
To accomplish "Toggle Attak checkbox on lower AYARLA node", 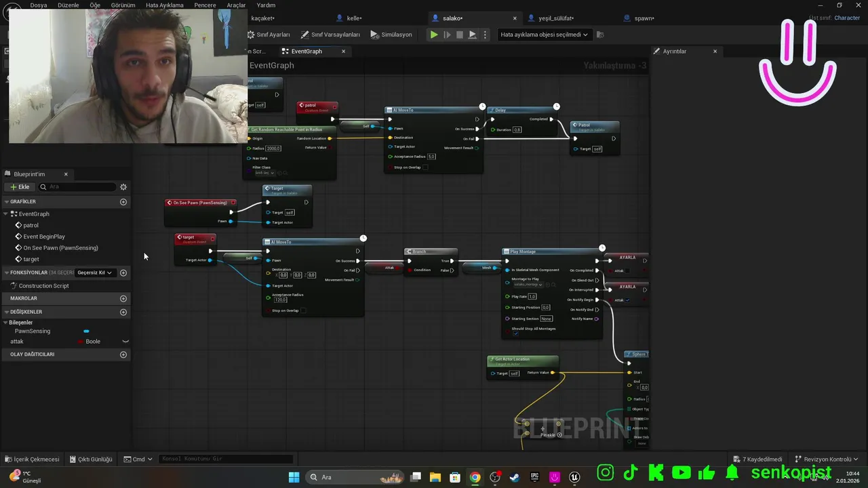I will 627,300.
